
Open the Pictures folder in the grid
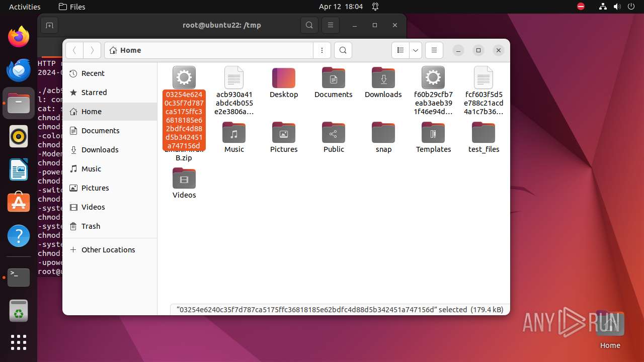(x=284, y=138)
